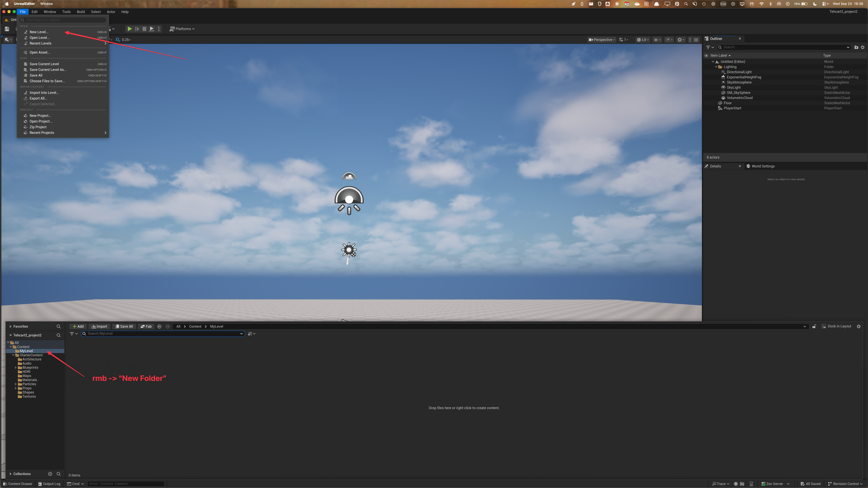Click Dock in Layout button

coord(836,326)
